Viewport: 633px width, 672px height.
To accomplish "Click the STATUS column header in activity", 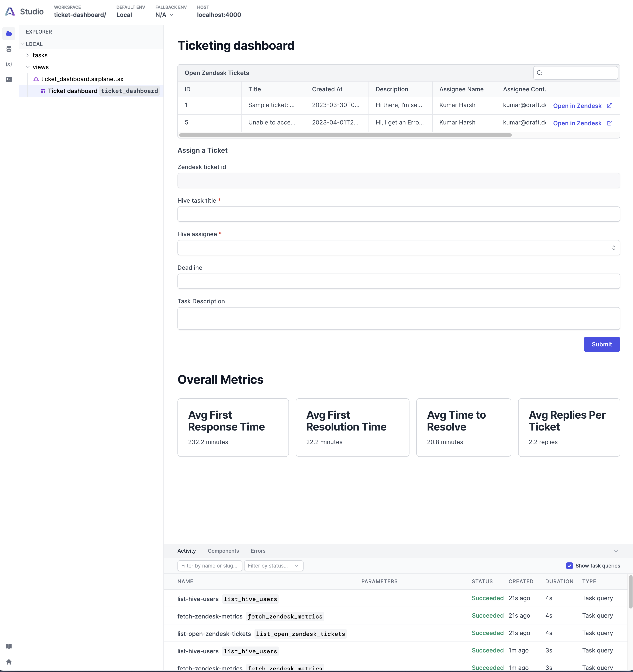I will coord(482,581).
